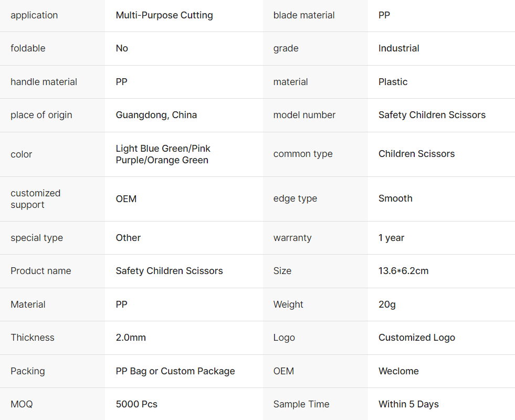This screenshot has height=420, width=515.
Task: Select the "Children Scissors" common type value
Action: (416, 154)
